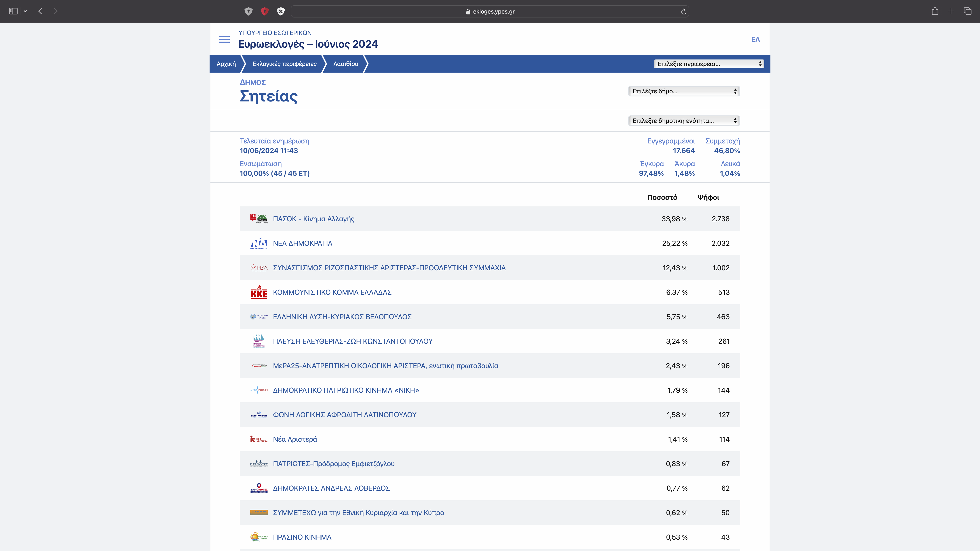Click the ΝΕΑ ΔΗΜΟΚΡΑΤΙΑ party logo
This screenshot has width=980, height=551.
pyautogui.click(x=259, y=243)
